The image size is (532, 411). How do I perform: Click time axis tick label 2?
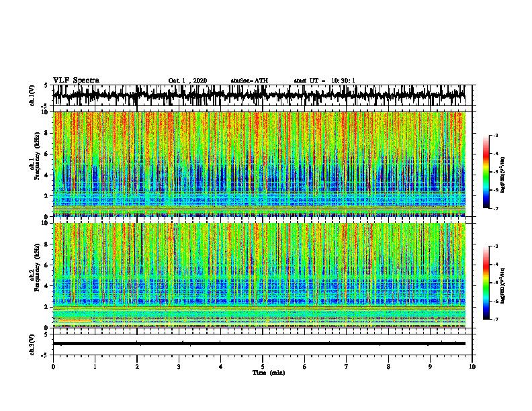137,367
